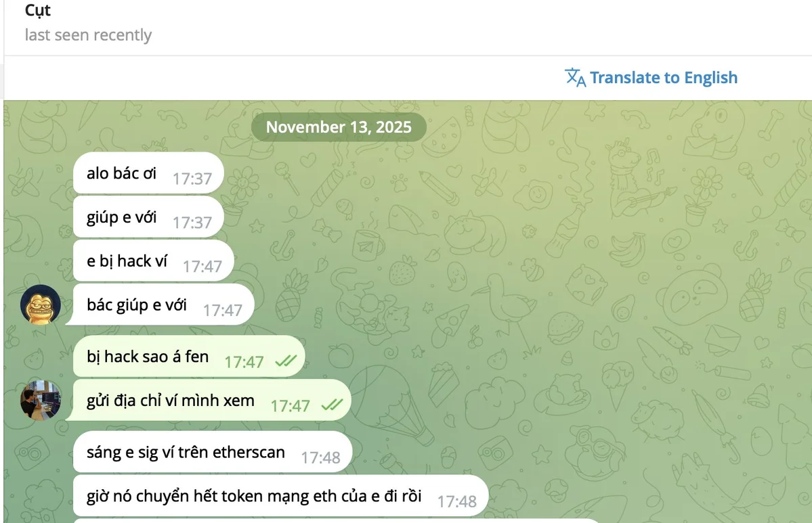Click the 17:37 timestamp on alo bác ơi
The image size is (812, 523).
[192, 179]
